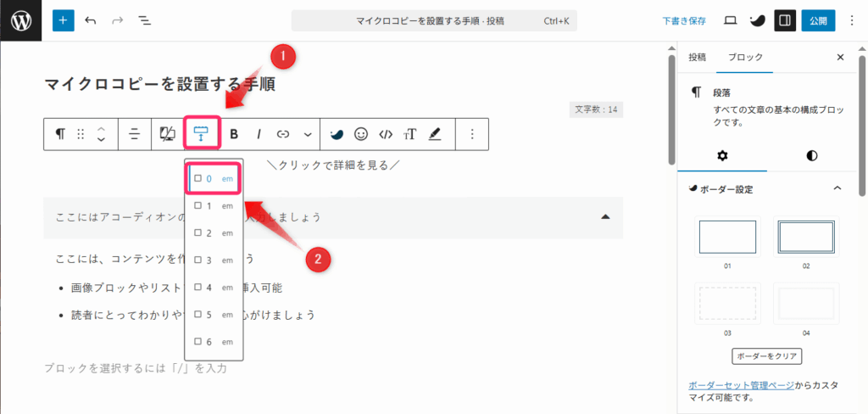The image size is (868, 414).
Task: Open the bottom margin spacing tool
Action: point(202,133)
